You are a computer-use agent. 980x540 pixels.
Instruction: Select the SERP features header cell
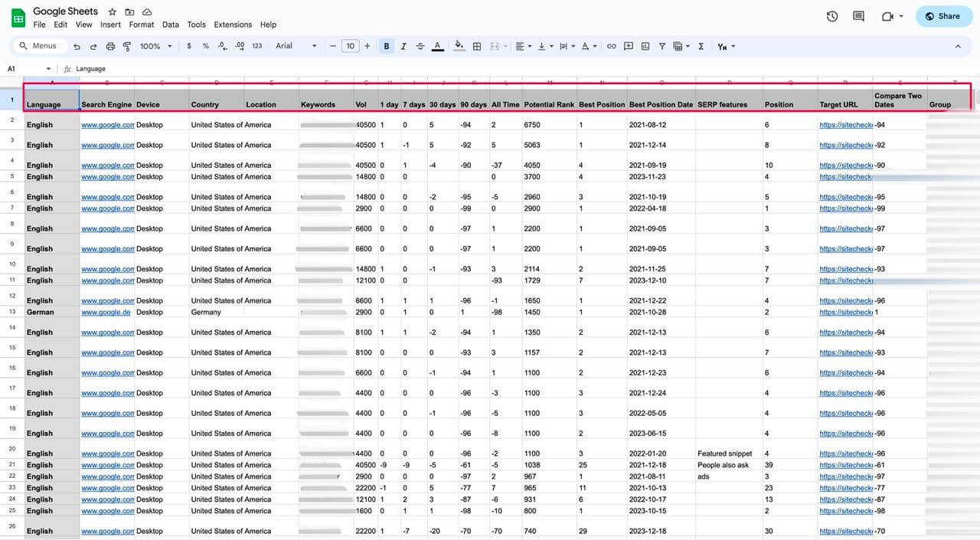pyautogui.click(x=730, y=100)
